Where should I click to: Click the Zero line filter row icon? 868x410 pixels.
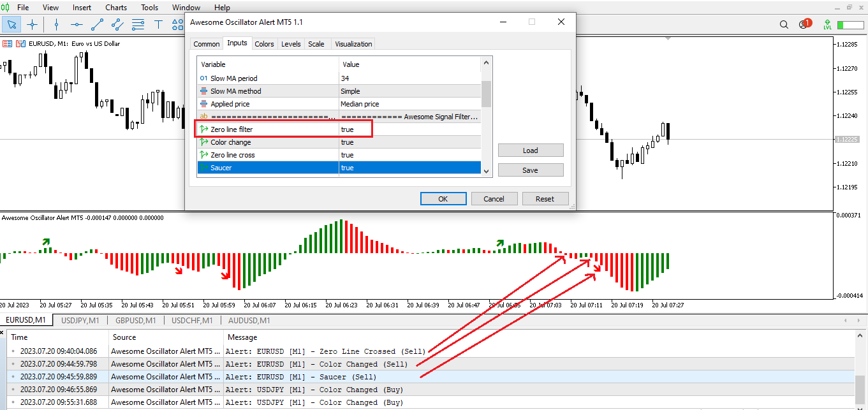pyautogui.click(x=204, y=129)
